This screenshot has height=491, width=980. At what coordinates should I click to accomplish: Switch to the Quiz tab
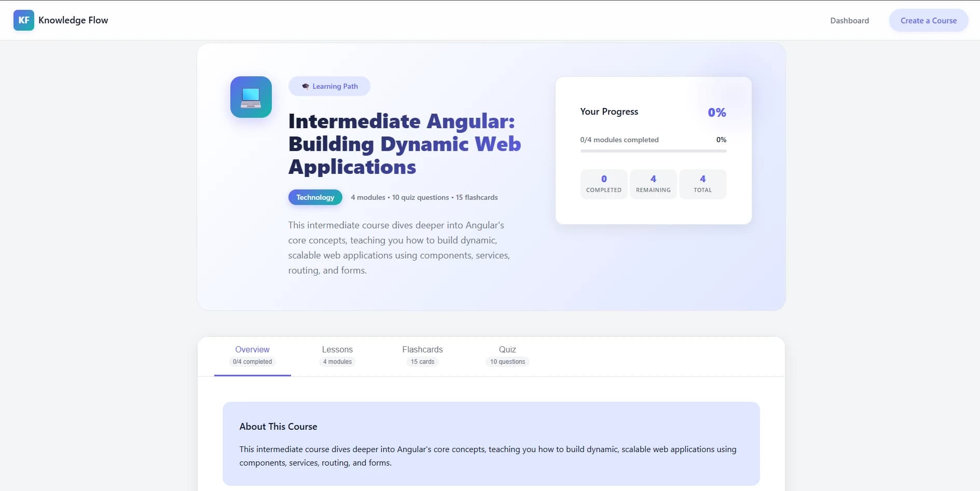click(507, 354)
